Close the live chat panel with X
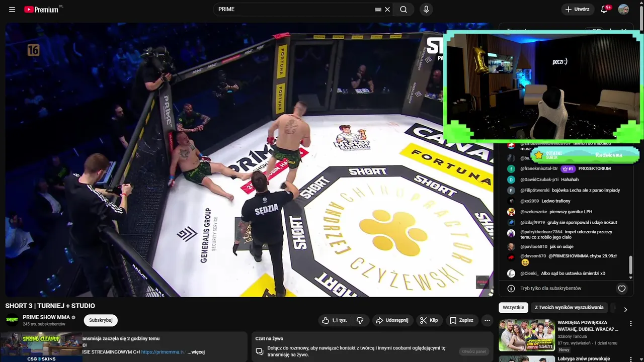The width and height of the screenshot is (644, 362). click(624, 31)
